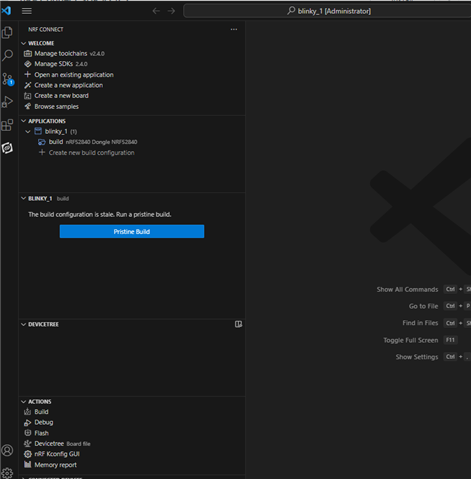Open the Search view in activity bar

pos(7,55)
